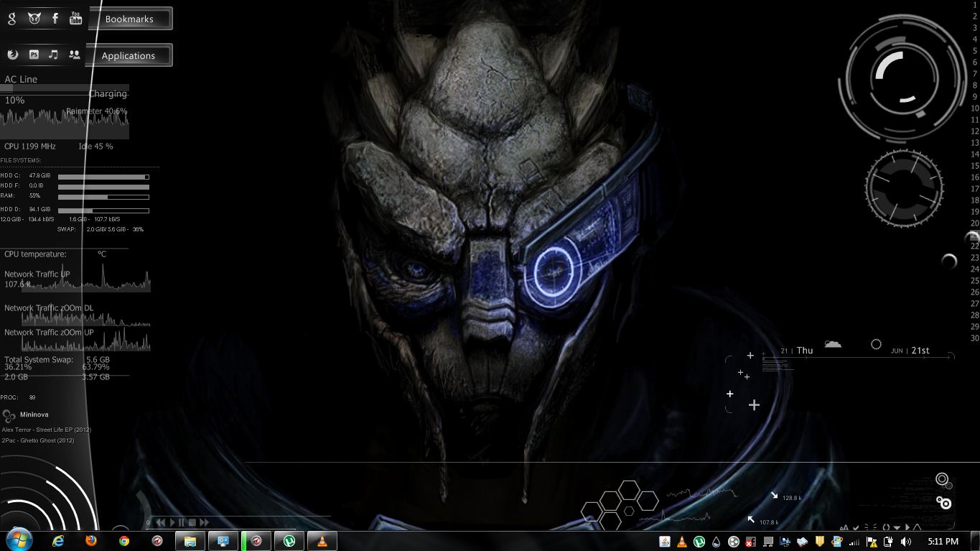Open the 2Pac Ghetto Ghost torrent link
980x551 pixels.
point(39,440)
